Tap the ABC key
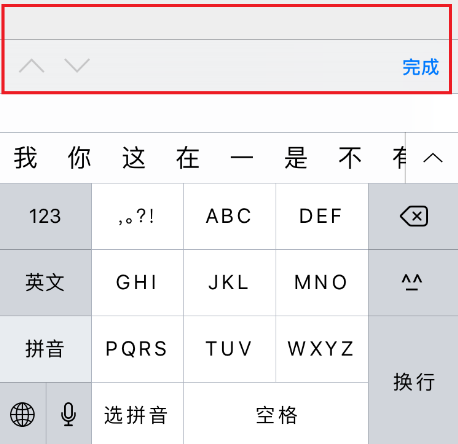 coord(229,216)
